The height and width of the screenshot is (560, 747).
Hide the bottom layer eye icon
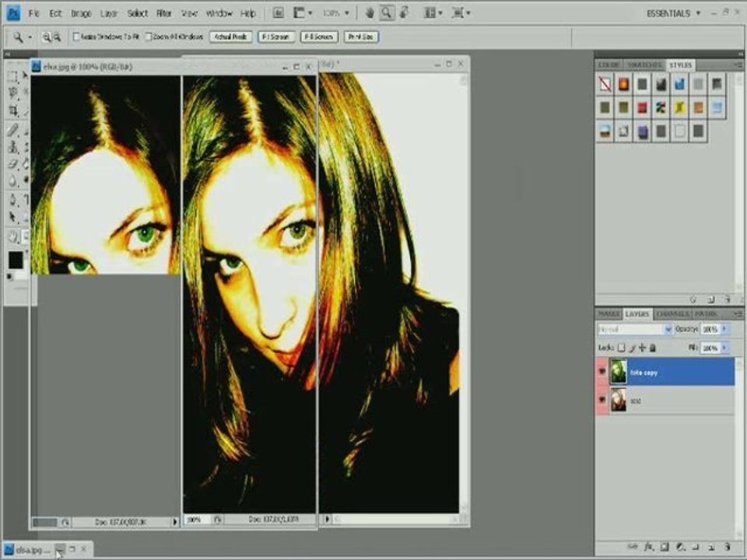(602, 400)
